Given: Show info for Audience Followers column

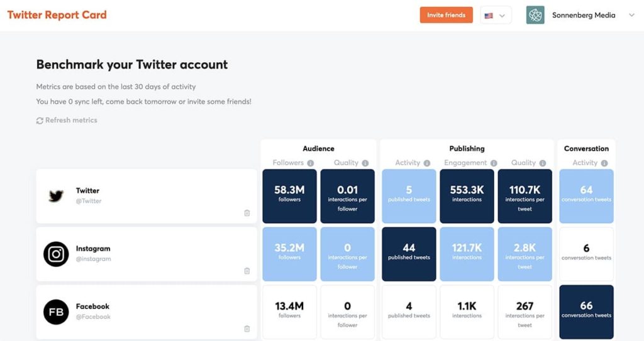Looking at the screenshot, I should tap(309, 163).
